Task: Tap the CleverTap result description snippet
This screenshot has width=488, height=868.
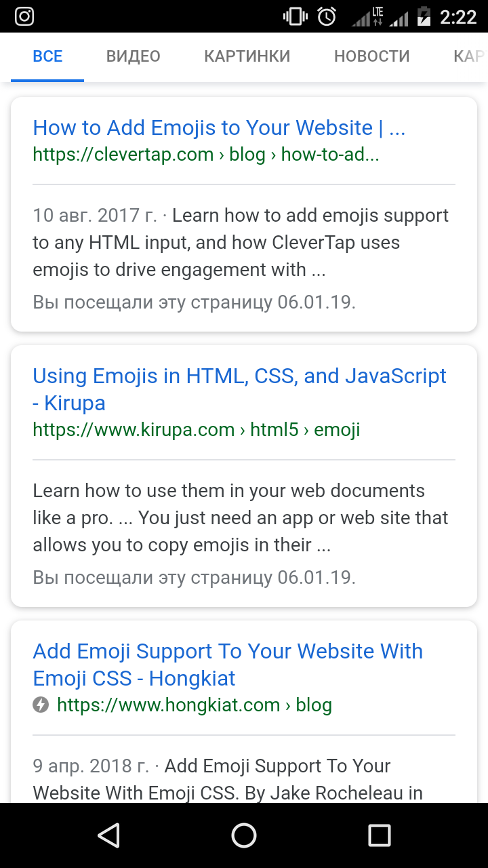Action: coord(241,243)
